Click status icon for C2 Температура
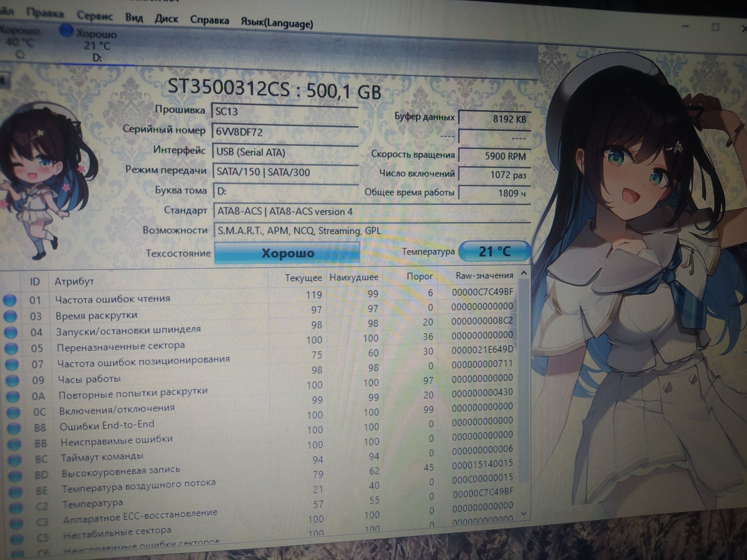 tap(16, 508)
